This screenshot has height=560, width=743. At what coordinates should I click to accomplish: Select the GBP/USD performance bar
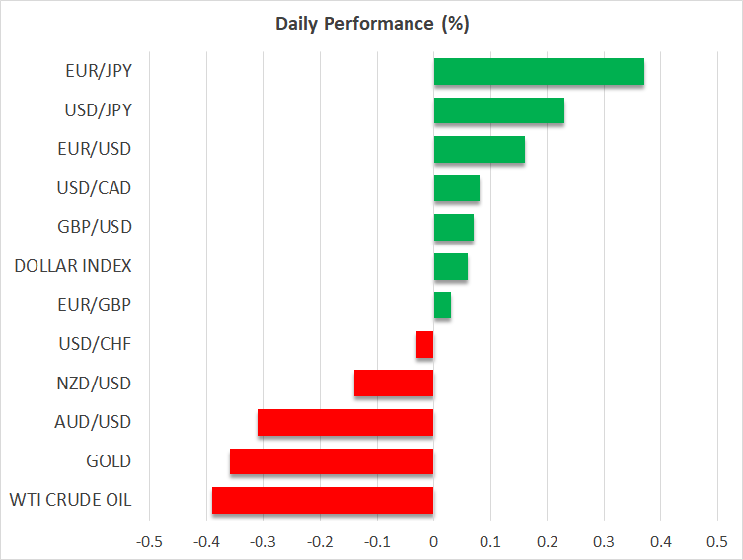pyautogui.click(x=453, y=228)
